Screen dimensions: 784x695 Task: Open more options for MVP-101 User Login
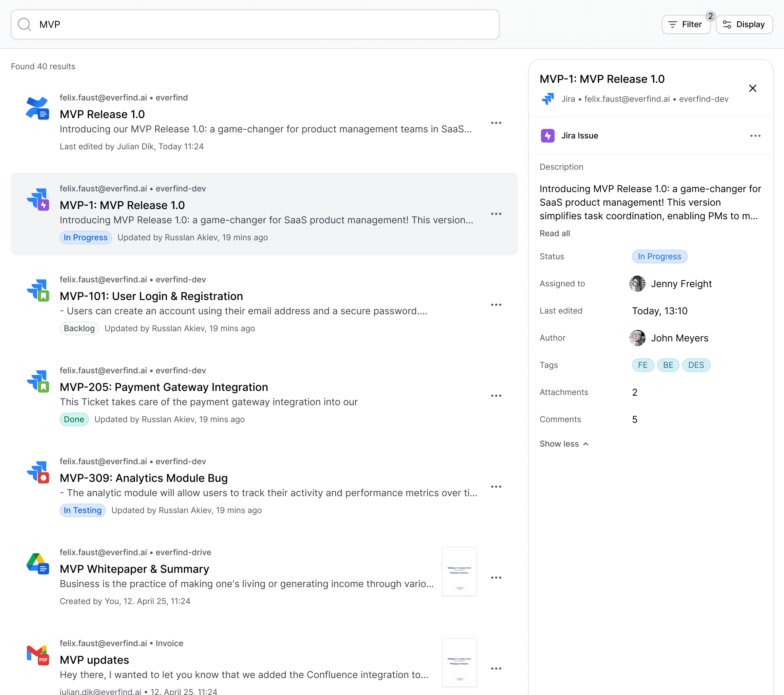[496, 304]
